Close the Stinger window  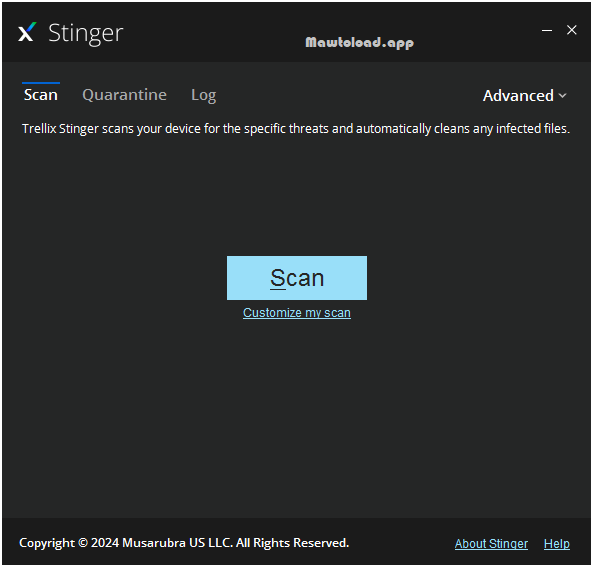pyautogui.click(x=572, y=30)
